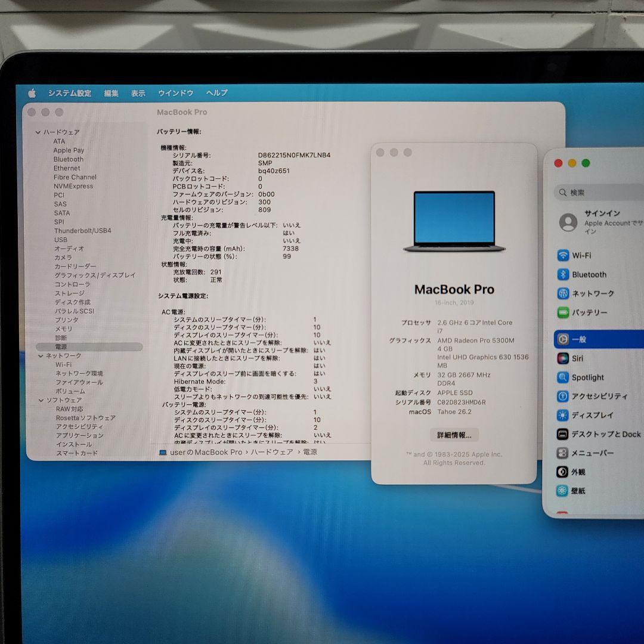Open Wi-Fi settings in System Settings sidebar
The width and height of the screenshot is (644, 644).
581,255
